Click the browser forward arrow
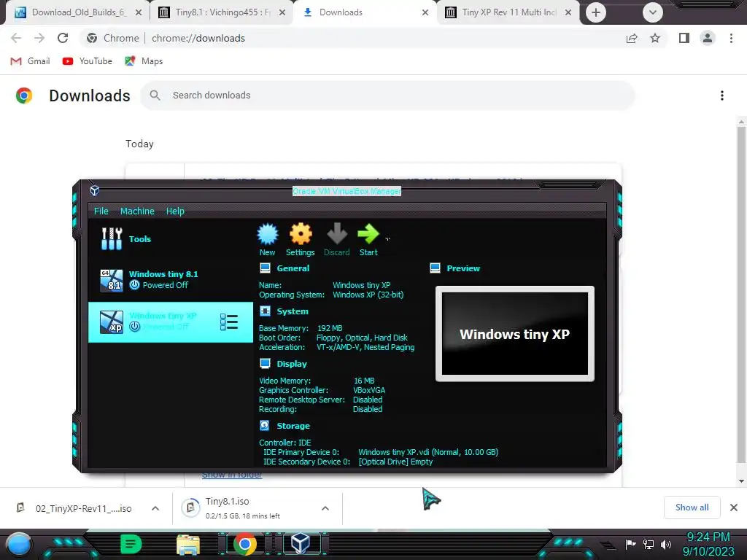This screenshot has width=747, height=560. pos(39,38)
